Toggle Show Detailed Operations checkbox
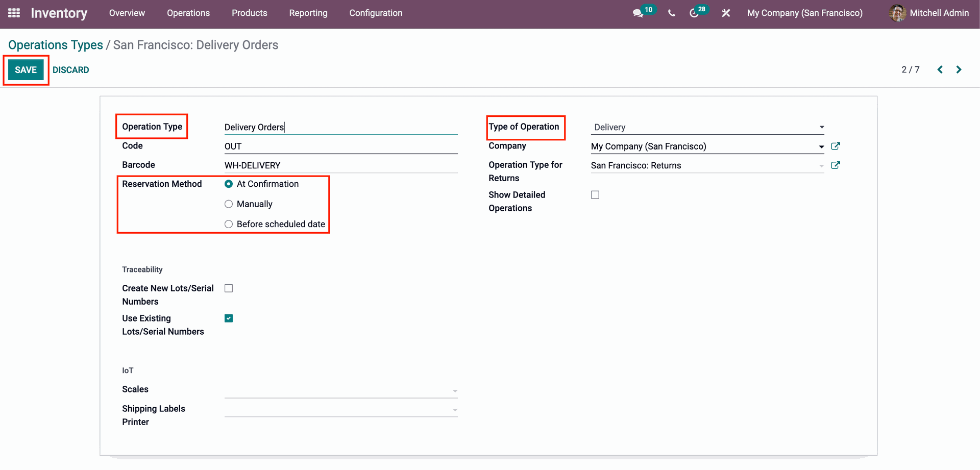The image size is (980, 470). point(595,195)
